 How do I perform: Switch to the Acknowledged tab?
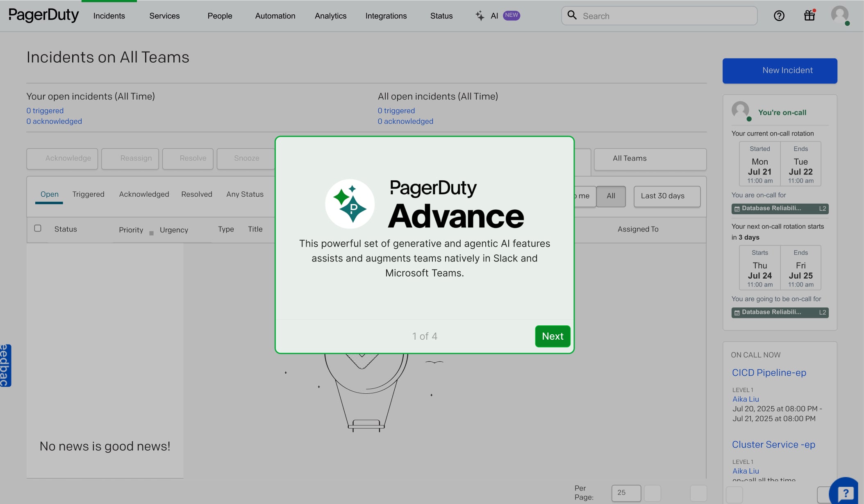(x=144, y=194)
